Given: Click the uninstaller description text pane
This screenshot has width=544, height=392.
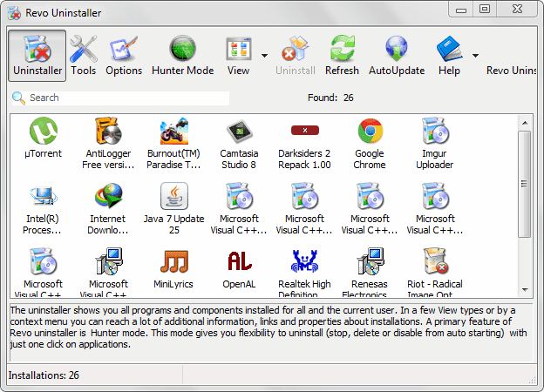Looking at the screenshot, I should click(271, 333).
